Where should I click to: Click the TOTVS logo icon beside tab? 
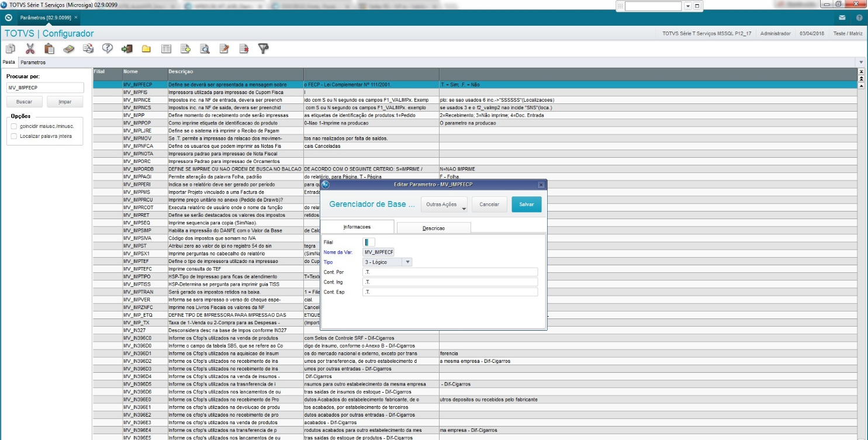click(x=9, y=18)
